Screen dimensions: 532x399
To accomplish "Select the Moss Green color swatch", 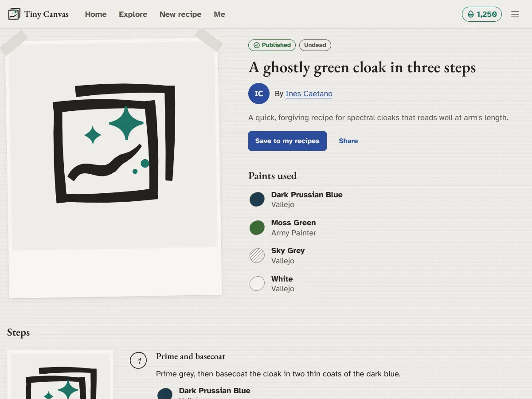I will pos(257,227).
